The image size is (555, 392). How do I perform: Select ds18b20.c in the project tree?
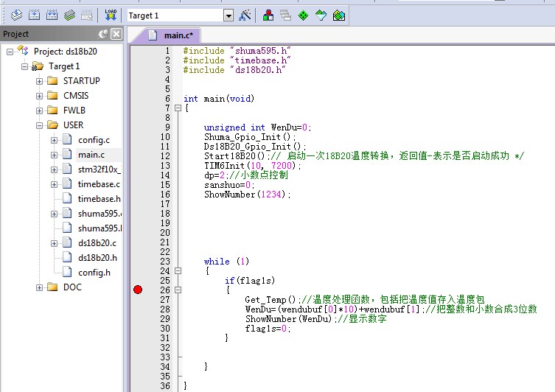click(x=97, y=243)
